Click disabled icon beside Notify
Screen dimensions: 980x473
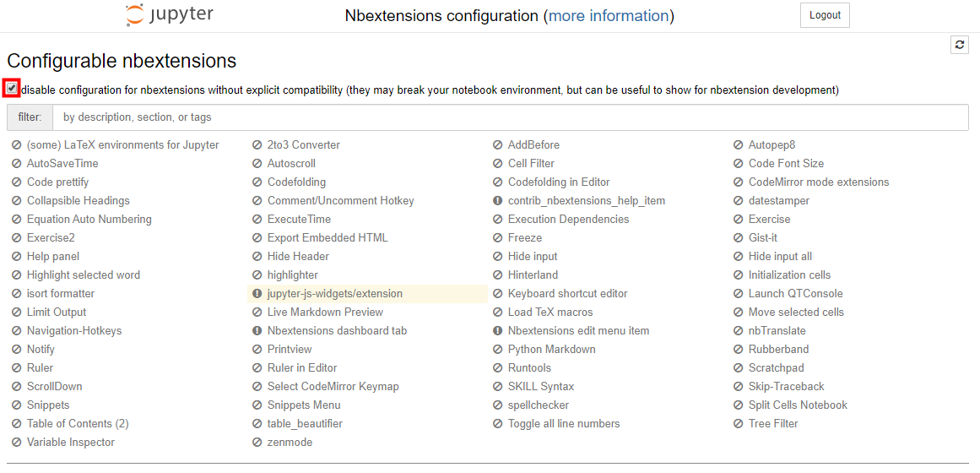point(16,350)
